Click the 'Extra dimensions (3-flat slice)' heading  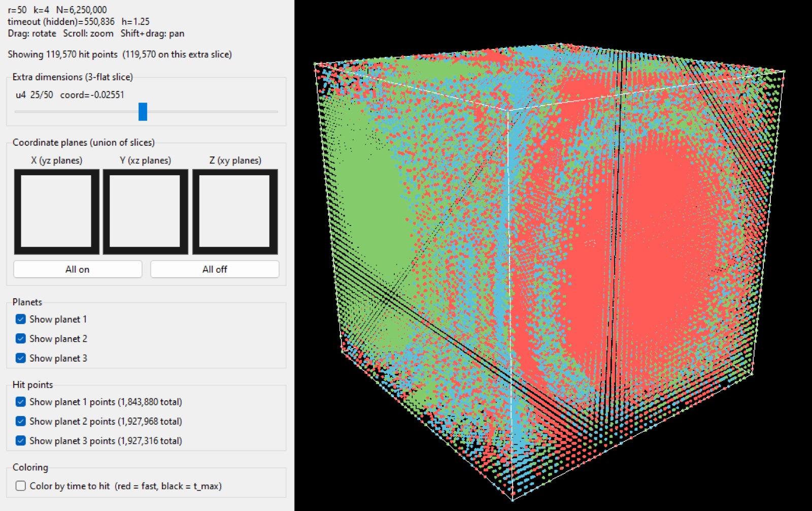[x=73, y=77]
